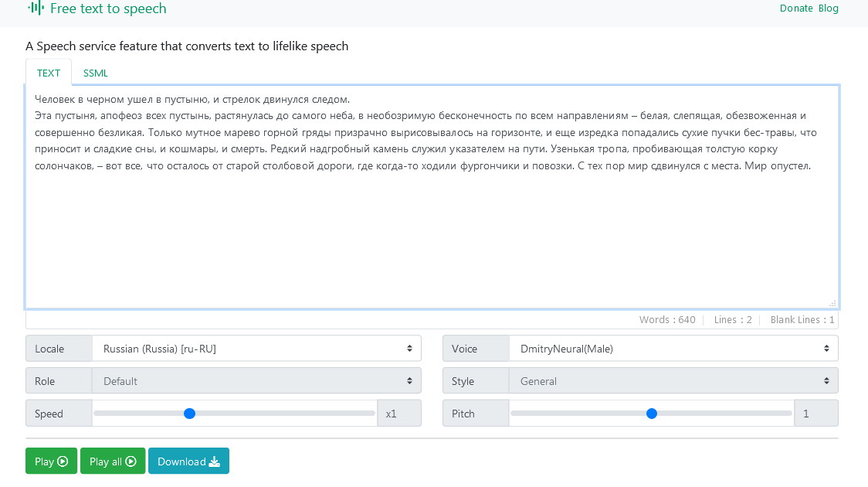Open the Blog link

[x=828, y=9]
